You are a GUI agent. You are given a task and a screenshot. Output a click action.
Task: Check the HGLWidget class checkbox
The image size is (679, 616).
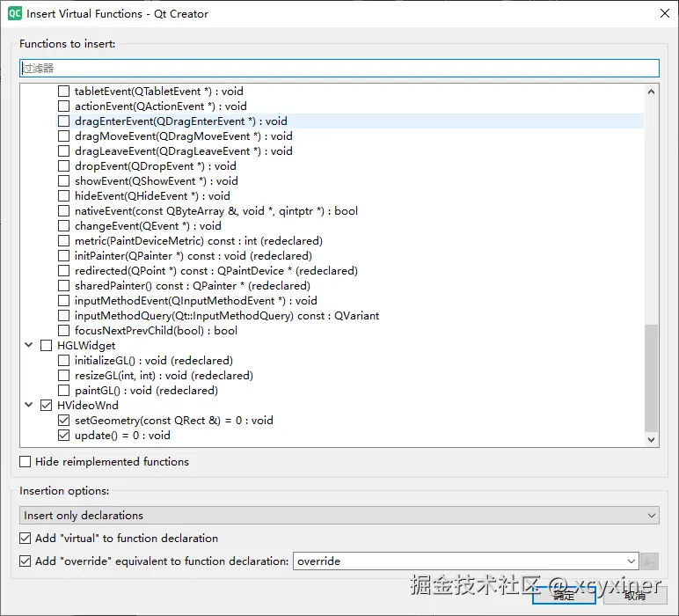click(x=46, y=346)
